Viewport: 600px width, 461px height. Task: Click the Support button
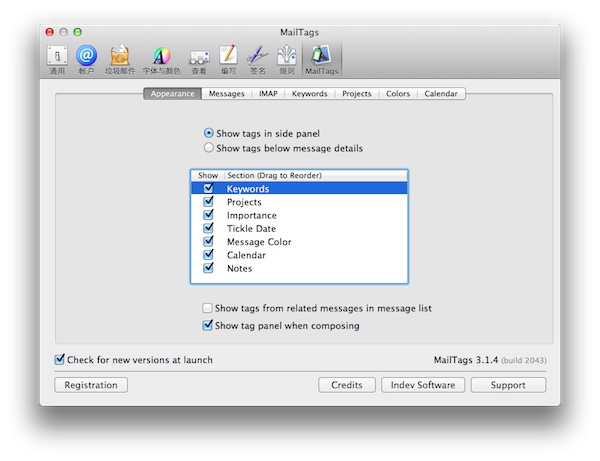coord(508,385)
